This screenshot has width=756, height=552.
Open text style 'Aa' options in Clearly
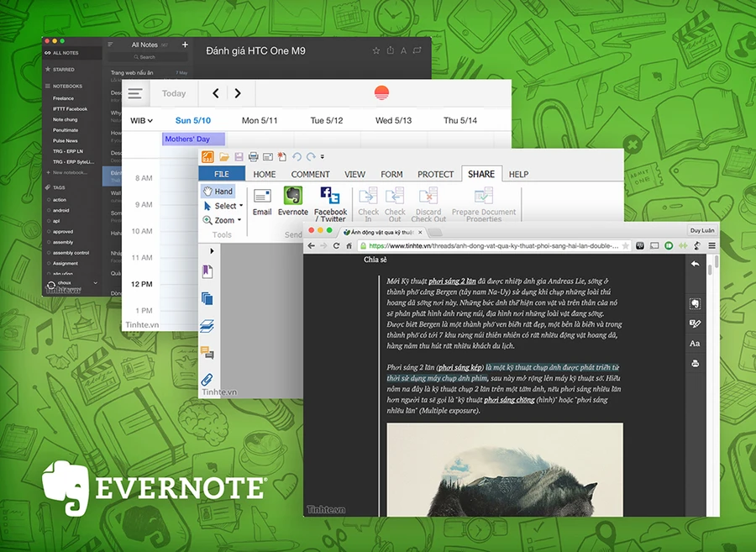(x=695, y=344)
